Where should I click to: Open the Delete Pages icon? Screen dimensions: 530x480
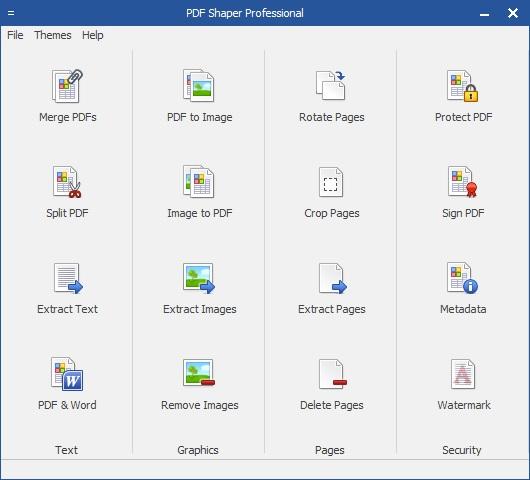click(x=333, y=374)
